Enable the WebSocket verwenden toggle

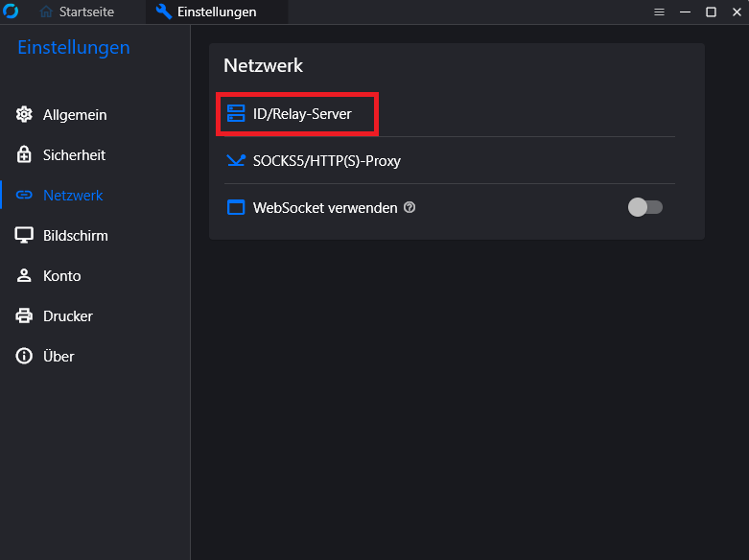645,207
